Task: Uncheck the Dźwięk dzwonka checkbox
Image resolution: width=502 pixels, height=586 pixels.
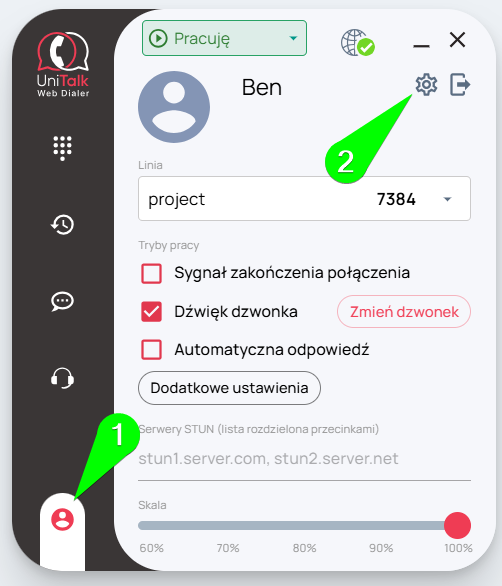Action: pos(151,312)
